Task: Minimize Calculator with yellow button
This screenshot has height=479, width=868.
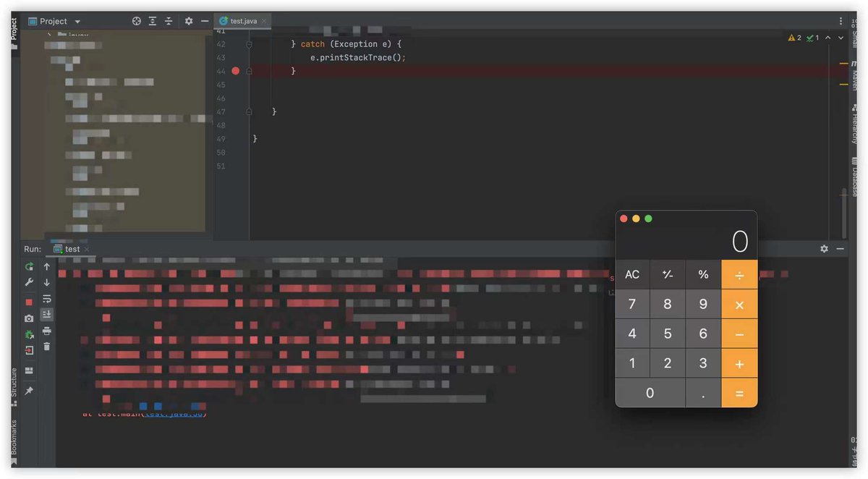Action: tap(636, 219)
